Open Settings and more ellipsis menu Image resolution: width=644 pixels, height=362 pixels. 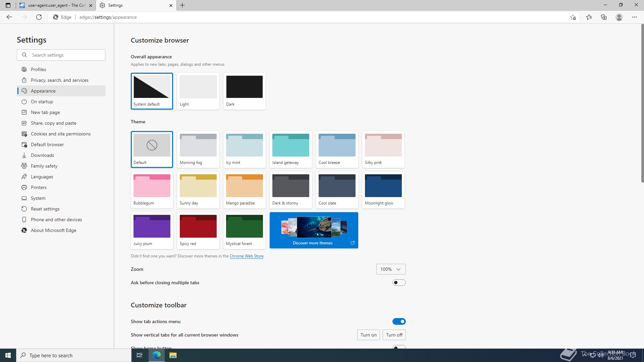(x=634, y=17)
